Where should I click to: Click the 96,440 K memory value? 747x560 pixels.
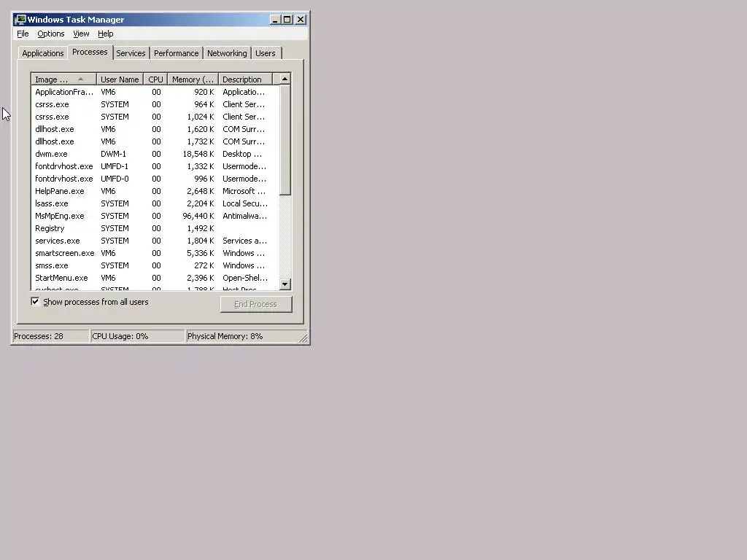[x=198, y=216]
